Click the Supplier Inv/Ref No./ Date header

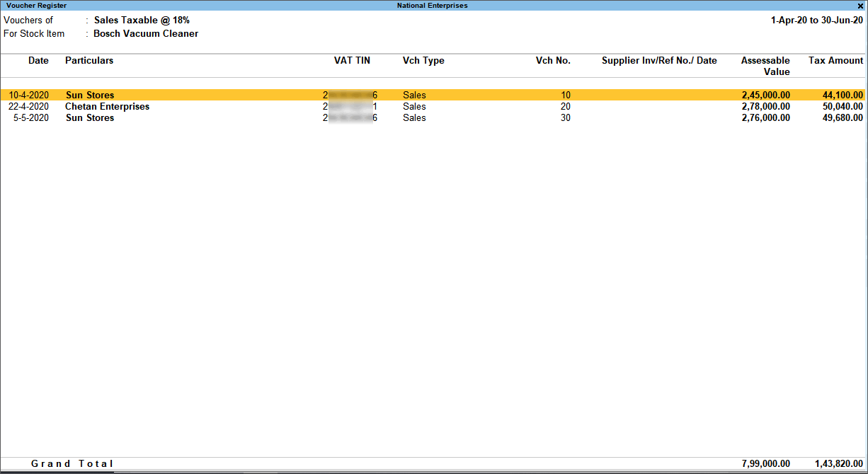pyautogui.click(x=659, y=61)
